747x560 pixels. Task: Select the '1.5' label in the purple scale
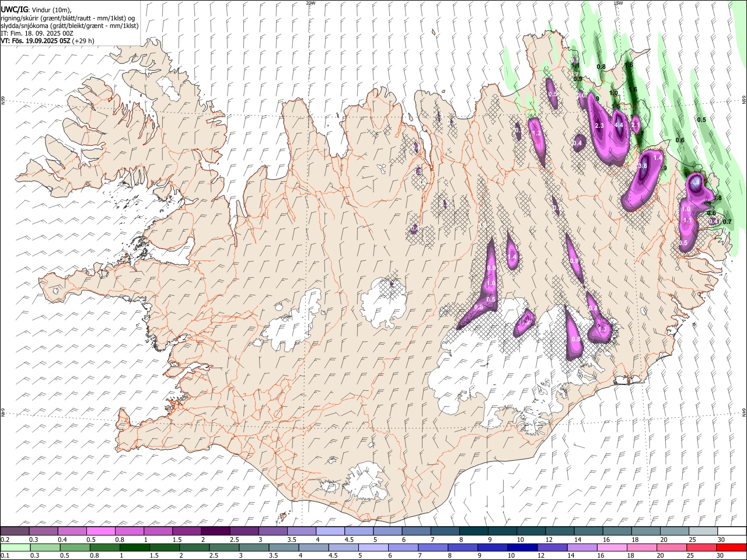click(x=177, y=540)
